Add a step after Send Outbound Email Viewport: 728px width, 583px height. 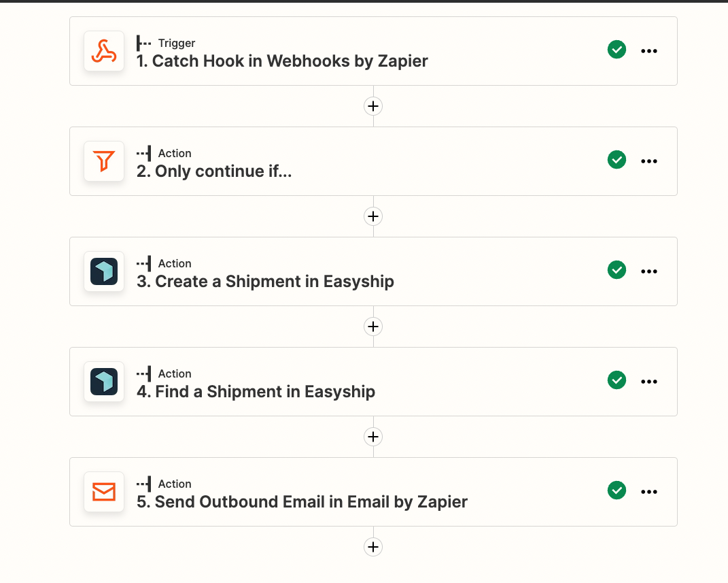(373, 547)
